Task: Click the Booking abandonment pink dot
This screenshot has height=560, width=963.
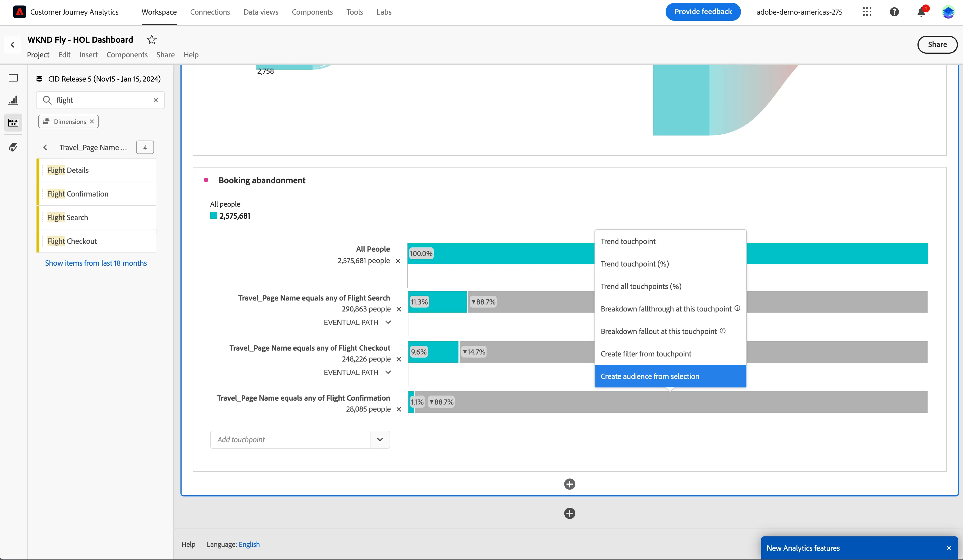Action: [206, 180]
